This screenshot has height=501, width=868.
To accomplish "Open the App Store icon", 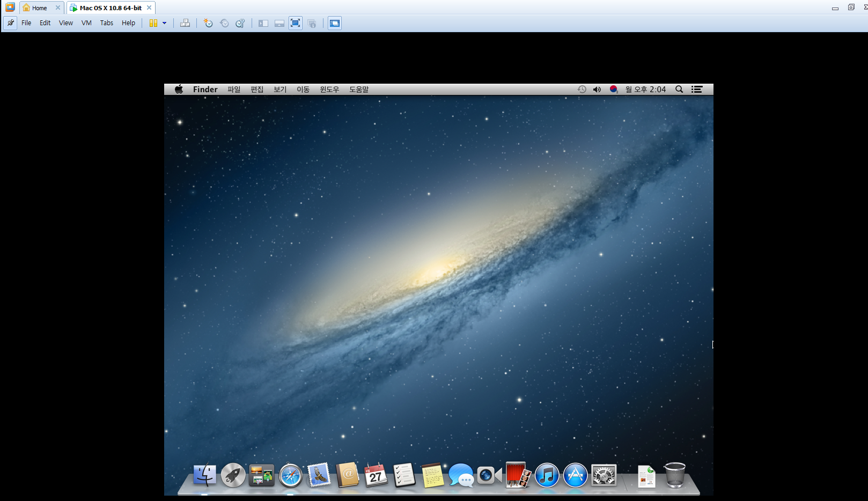I will click(576, 475).
